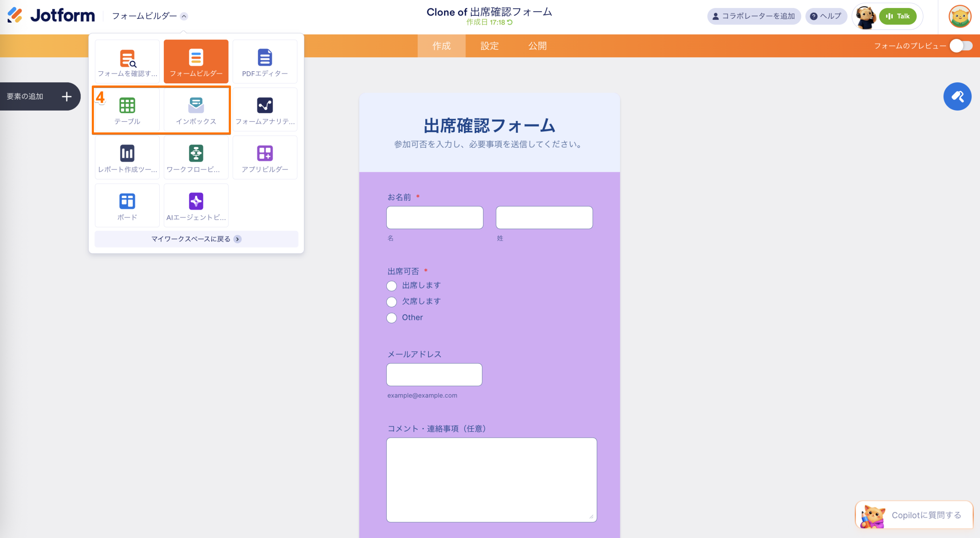Open the AIエージェントビルダー tile

coord(196,205)
